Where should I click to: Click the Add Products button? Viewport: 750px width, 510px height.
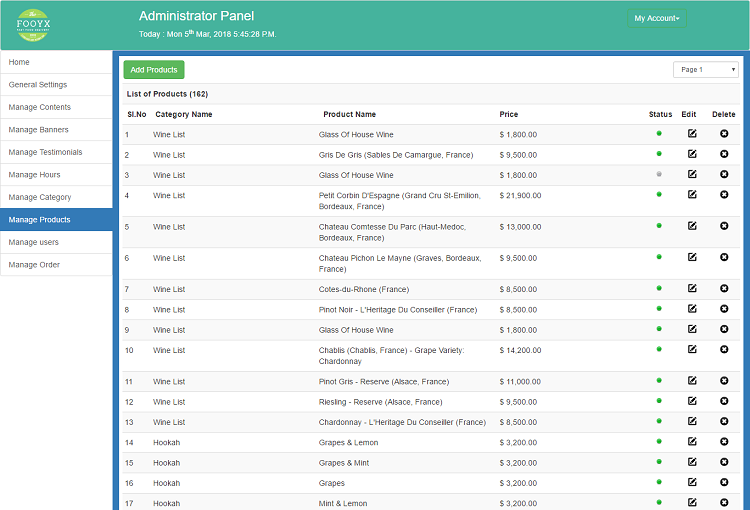coord(154,70)
